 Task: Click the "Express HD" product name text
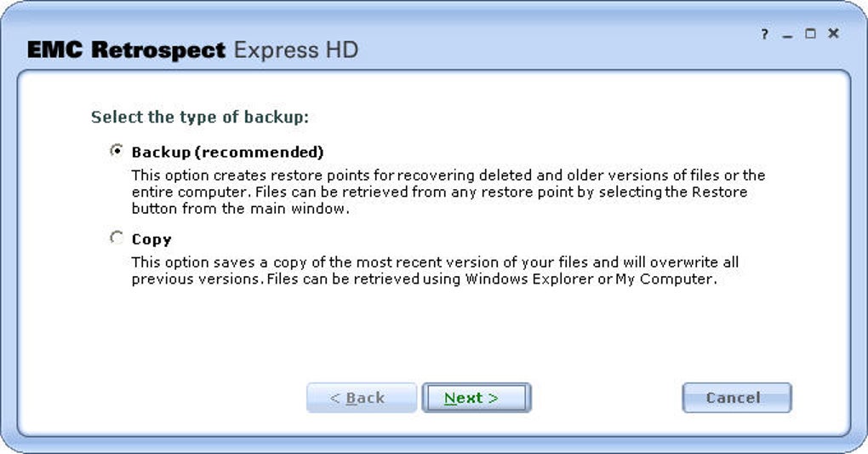coord(295,50)
